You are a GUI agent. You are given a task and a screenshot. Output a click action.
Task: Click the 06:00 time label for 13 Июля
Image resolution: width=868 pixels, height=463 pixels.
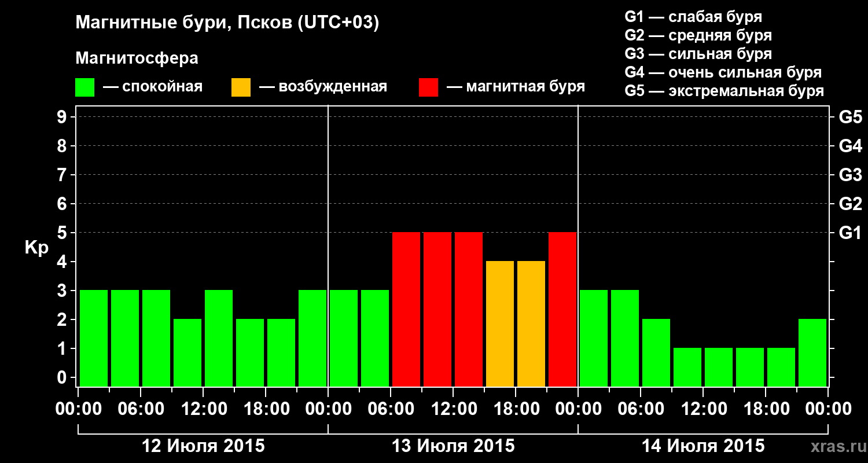point(391,409)
